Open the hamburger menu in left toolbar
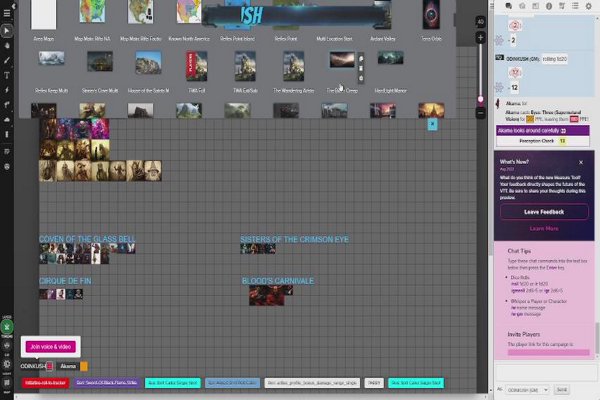 (x=7, y=13)
